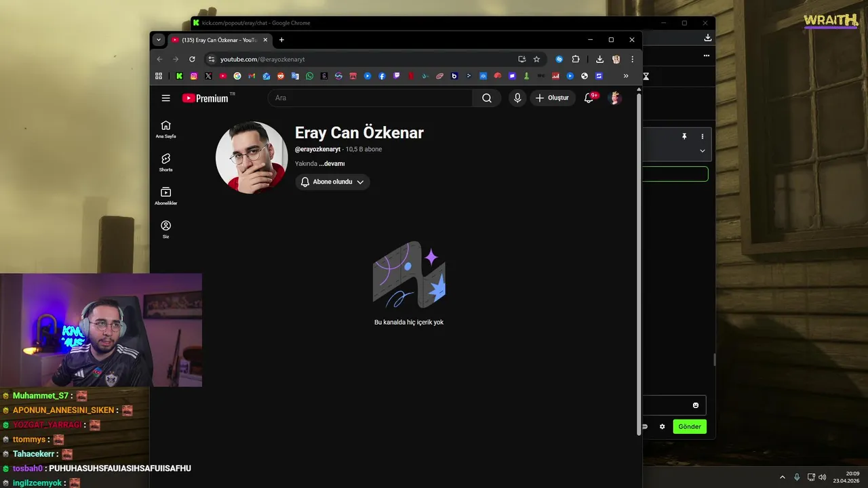This screenshot has height=488, width=868.
Task: Open the YouTube guide hamburger menu
Action: point(165,98)
